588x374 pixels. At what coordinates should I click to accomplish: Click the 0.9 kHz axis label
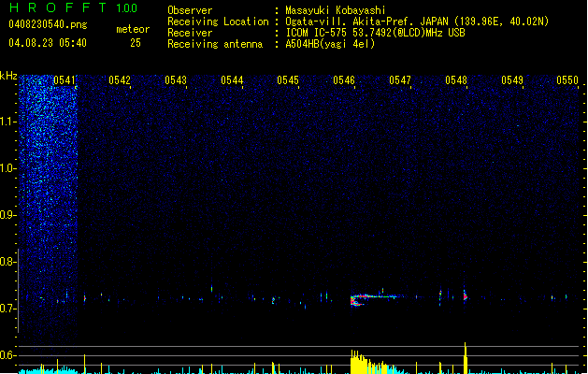click(8, 215)
